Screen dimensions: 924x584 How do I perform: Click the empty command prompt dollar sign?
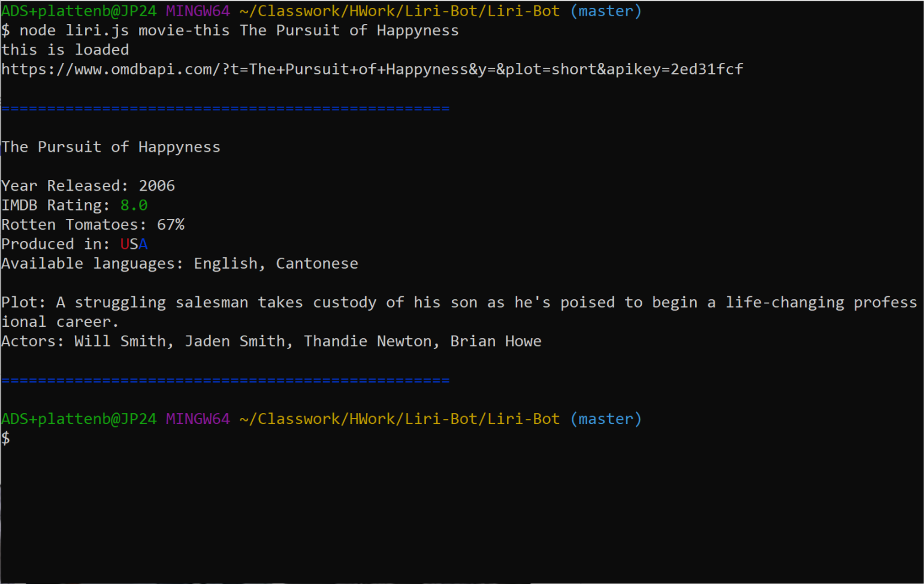point(6,438)
